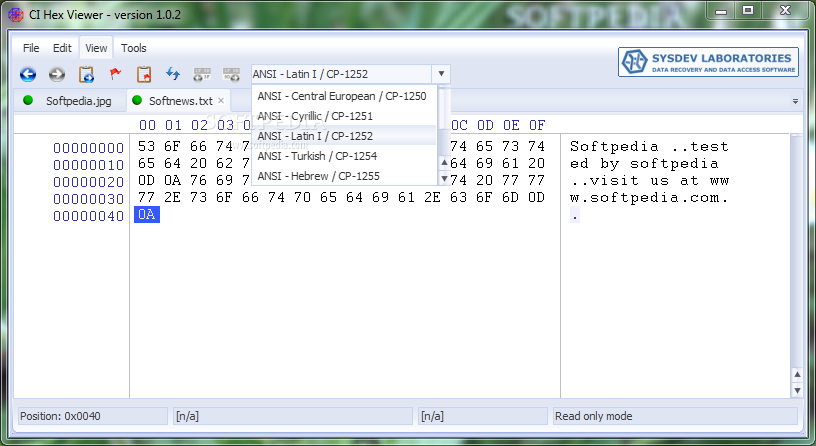Maximize the CI Hex Viewer window
Viewport: 816px width, 446px height.
(748, 10)
